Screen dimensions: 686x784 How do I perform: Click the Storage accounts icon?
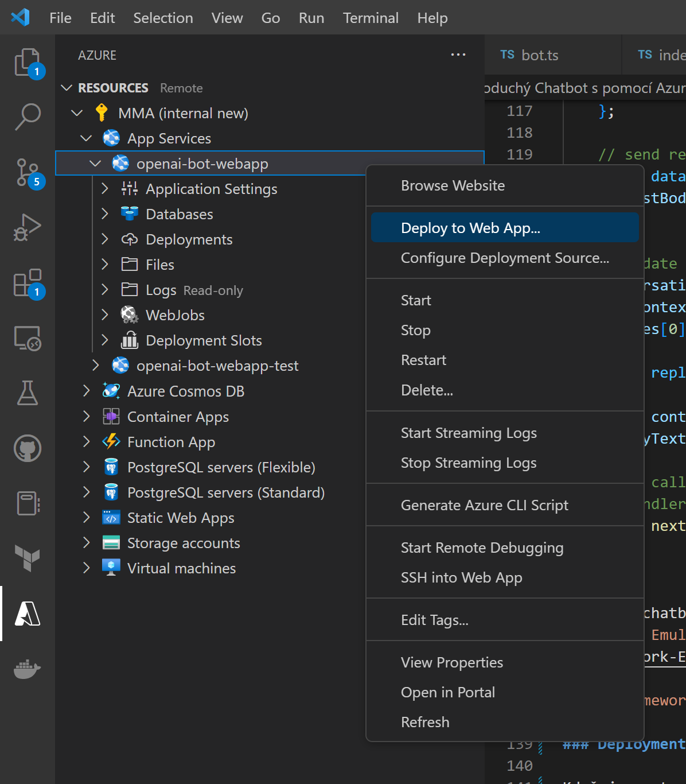click(x=111, y=542)
